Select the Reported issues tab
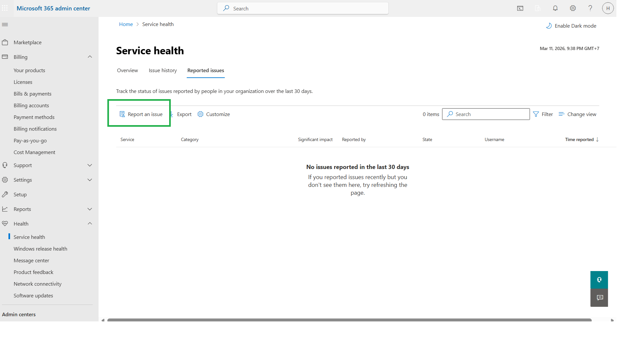 click(x=206, y=70)
